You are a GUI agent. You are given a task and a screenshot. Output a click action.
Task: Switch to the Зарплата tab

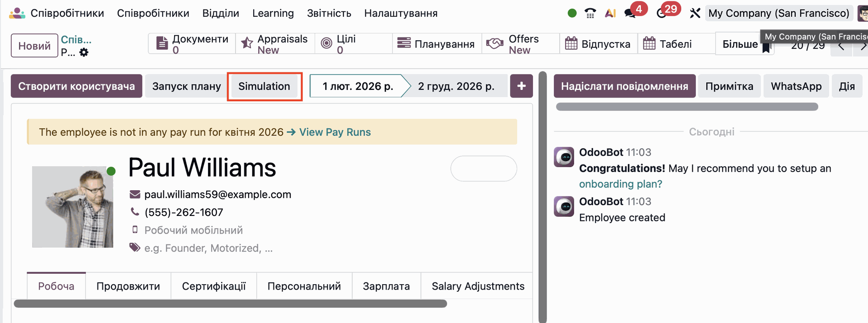coord(386,286)
